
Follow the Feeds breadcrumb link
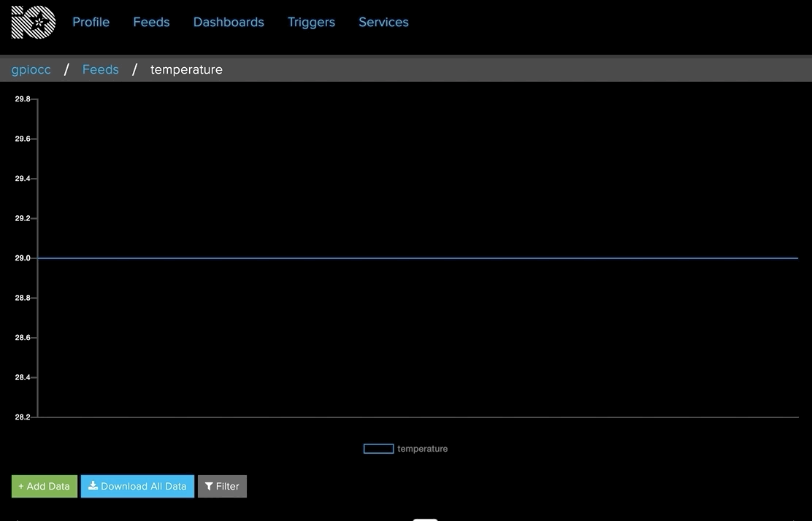(101, 69)
